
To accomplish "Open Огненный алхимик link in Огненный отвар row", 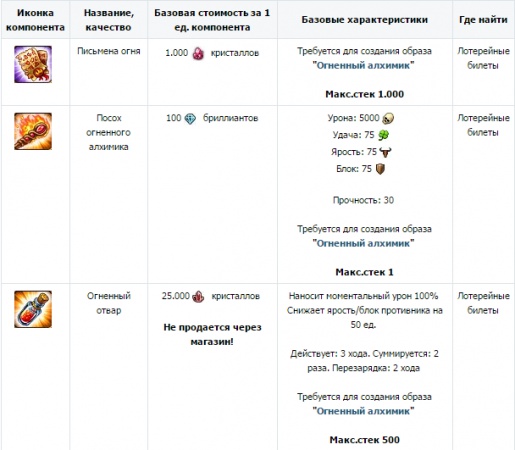I will pos(363,411).
